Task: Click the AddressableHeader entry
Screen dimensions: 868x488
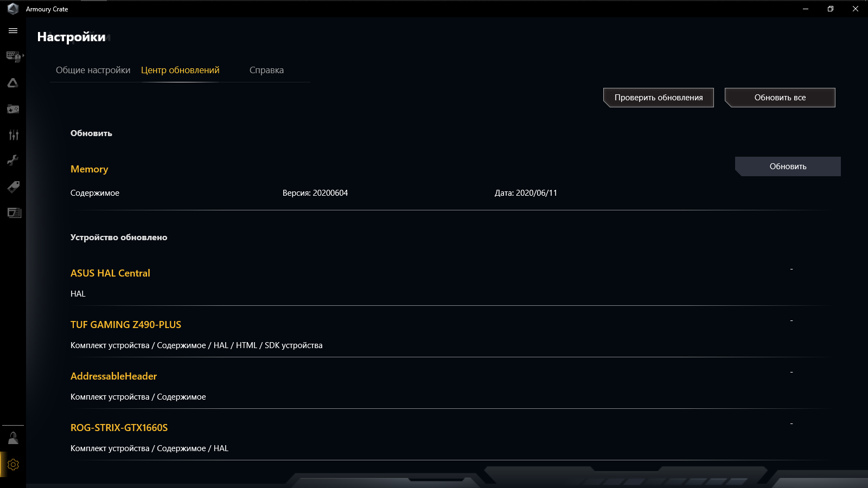Action: (114, 376)
